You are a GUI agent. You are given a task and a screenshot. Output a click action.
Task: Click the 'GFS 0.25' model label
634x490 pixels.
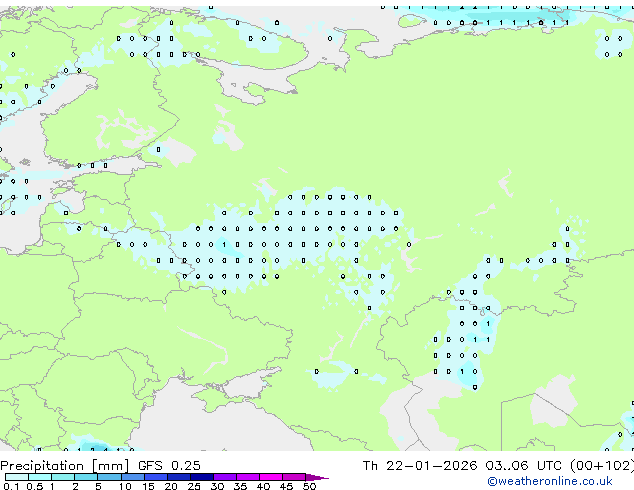click(169, 466)
